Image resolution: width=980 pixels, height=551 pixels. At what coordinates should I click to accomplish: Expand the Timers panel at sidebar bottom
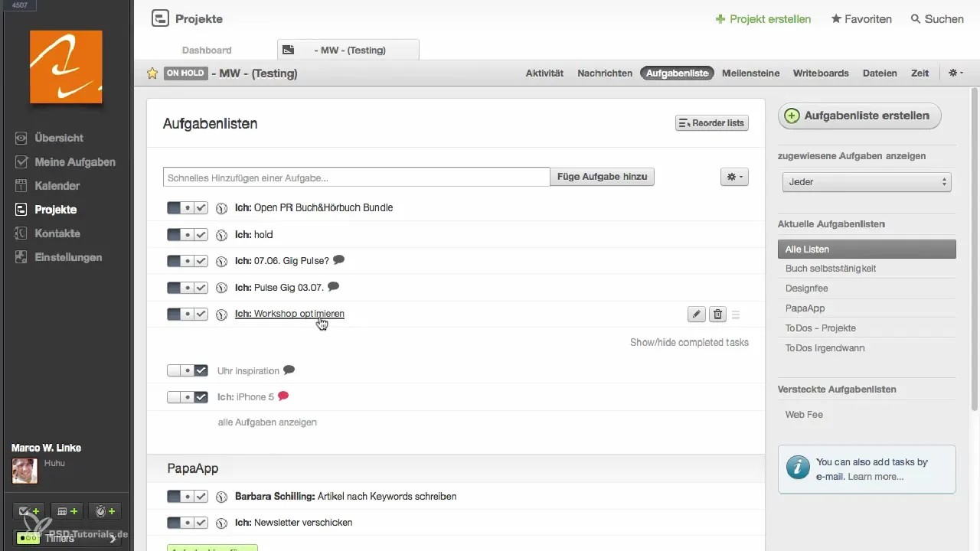click(x=67, y=538)
